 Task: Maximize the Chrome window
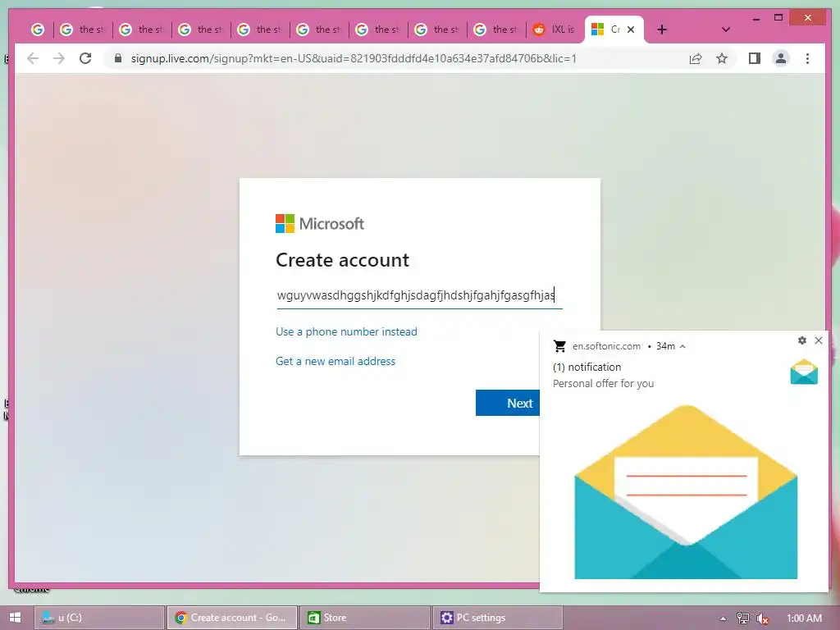click(779, 18)
